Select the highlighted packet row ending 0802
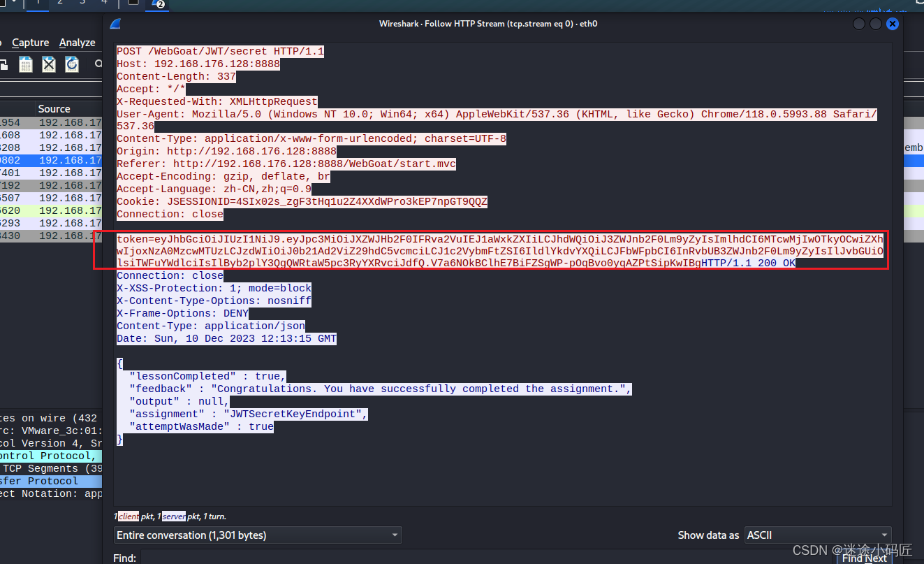The height and width of the screenshot is (564, 924). coord(51,160)
